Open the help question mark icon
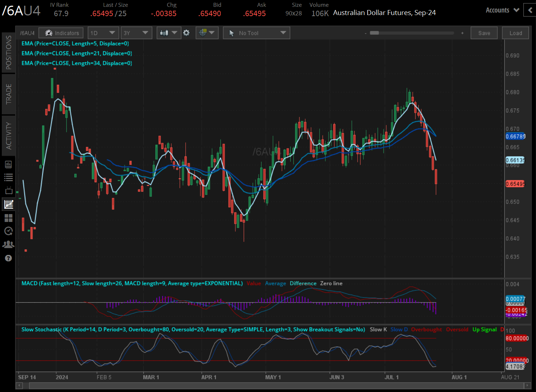This screenshot has width=536, height=392. click(8, 258)
